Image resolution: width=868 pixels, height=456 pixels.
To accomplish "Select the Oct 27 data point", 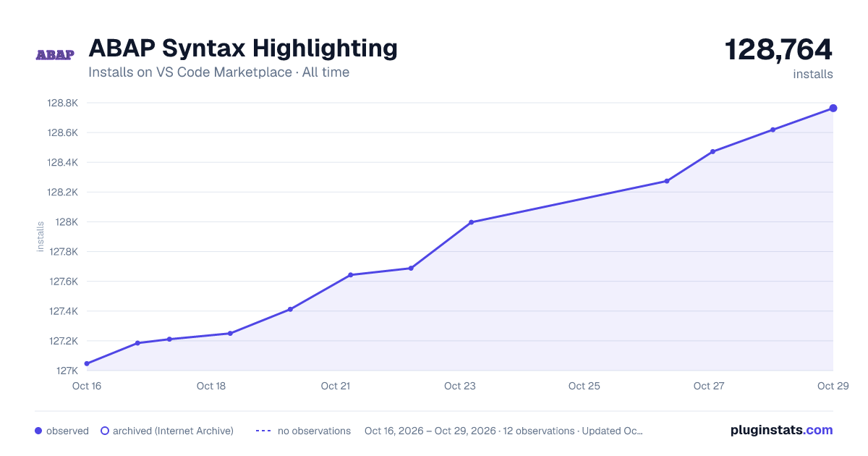I will [712, 151].
